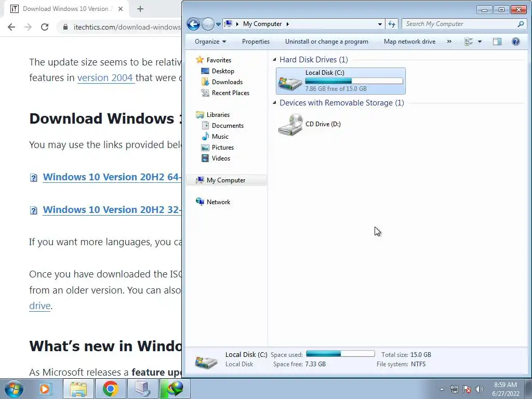Choose Uninstall or change a program
This screenshot has height=399, width=532.
(326, 42)
